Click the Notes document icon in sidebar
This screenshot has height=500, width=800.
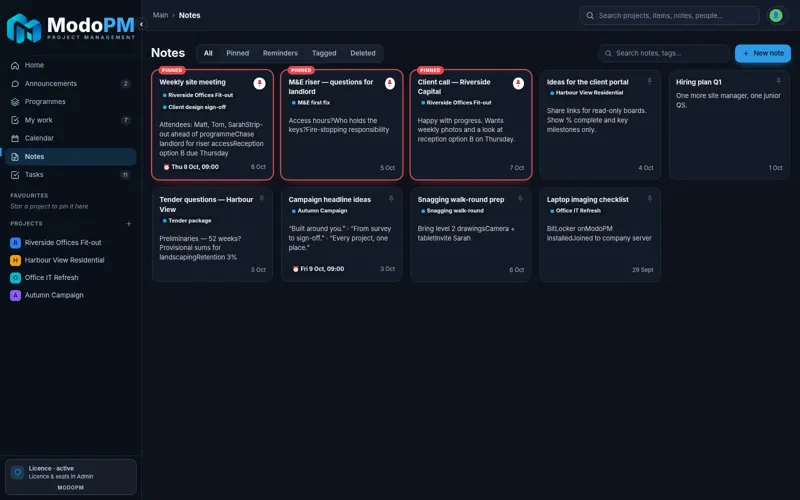[15, 157]
